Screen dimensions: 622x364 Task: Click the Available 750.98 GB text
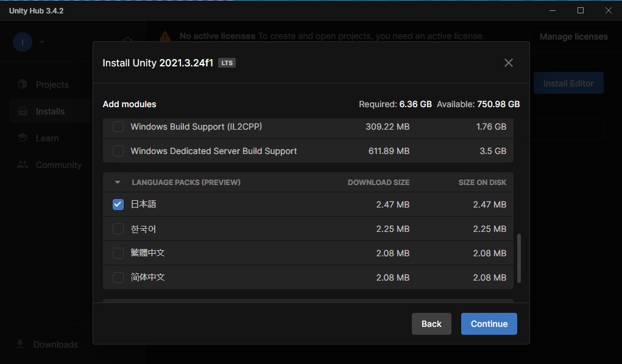(x=478, y=104)
